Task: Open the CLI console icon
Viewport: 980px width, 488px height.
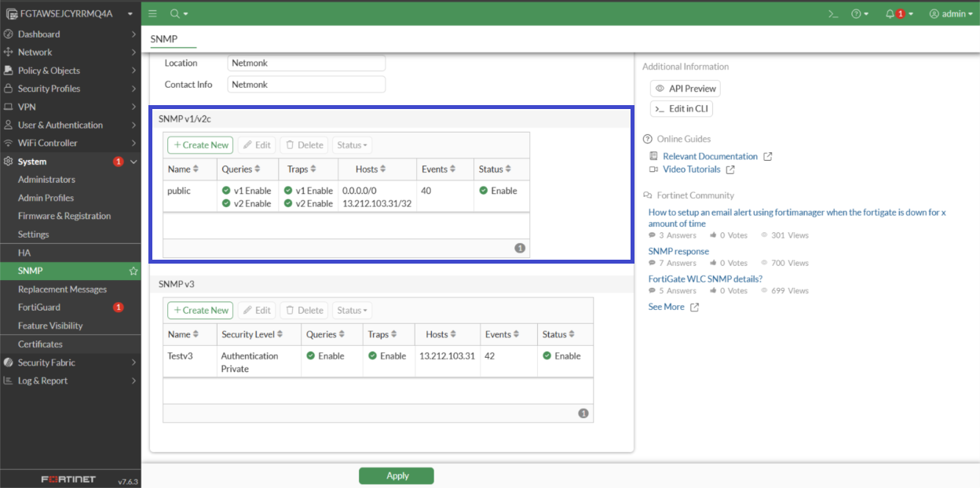Action: pyautogui.click(x=834, y=13)
